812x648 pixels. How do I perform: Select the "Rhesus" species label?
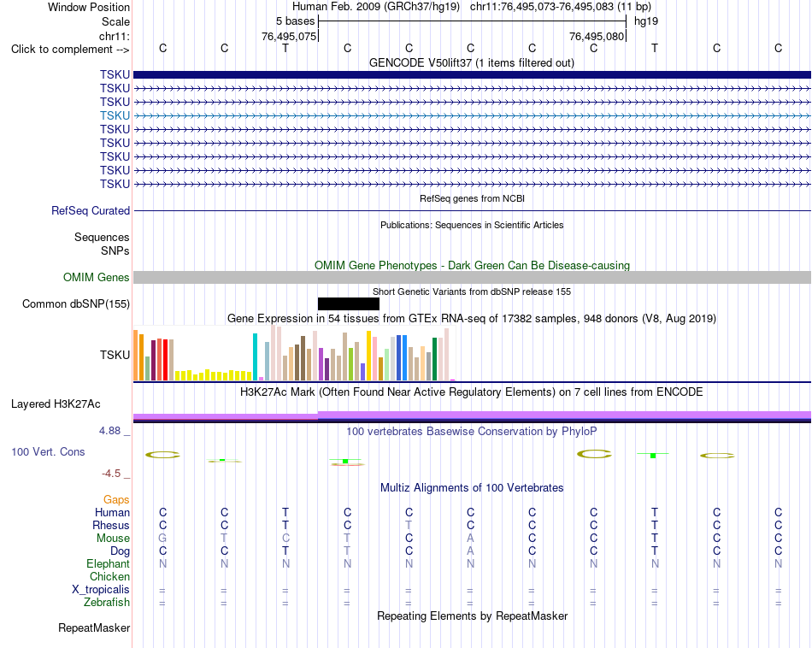[x=111, y=526]
